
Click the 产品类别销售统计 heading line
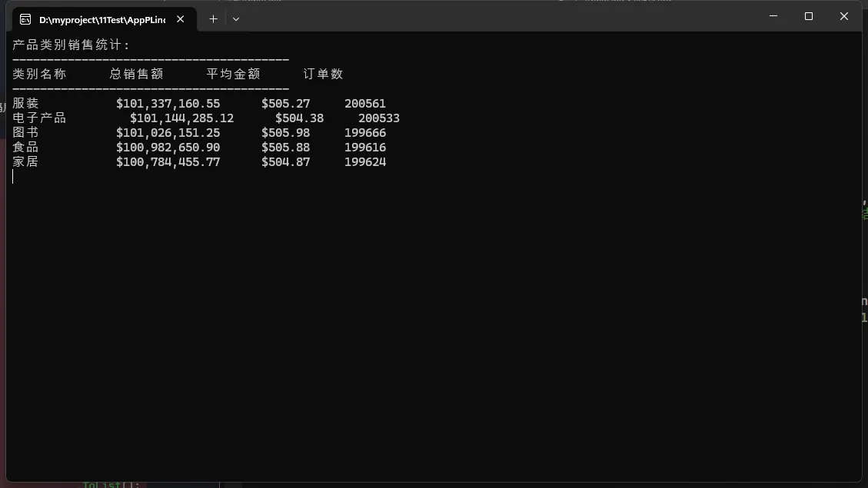[x=72, y=45]
